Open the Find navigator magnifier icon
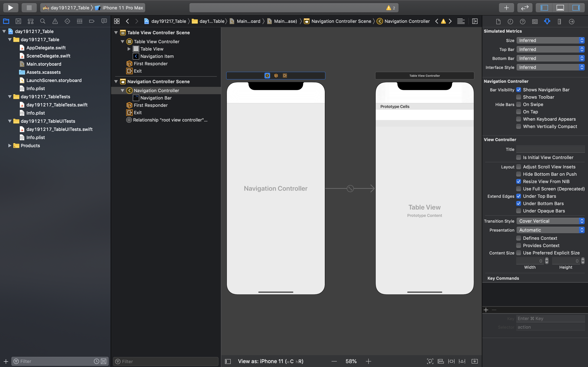The width and height of the screenshot is (588, 367). (x=42, y=21)
